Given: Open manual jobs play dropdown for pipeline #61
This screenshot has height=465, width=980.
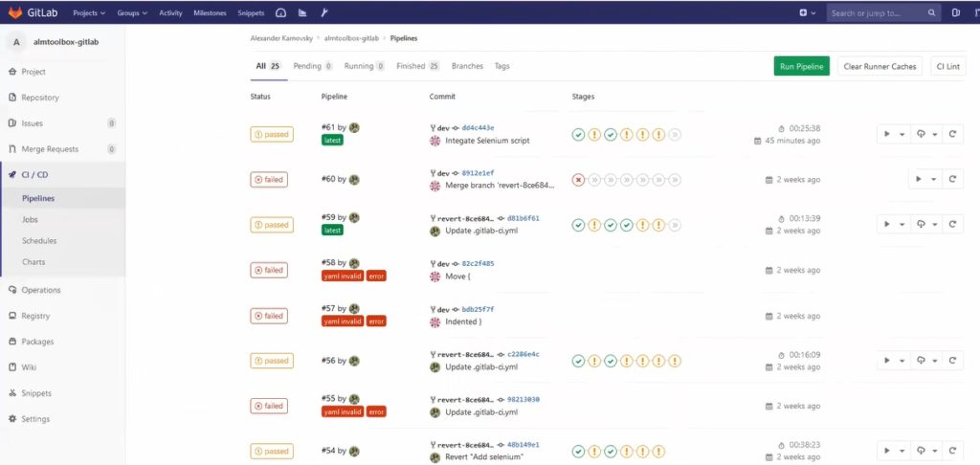Looking at the screenshot, I should (893, 134).
